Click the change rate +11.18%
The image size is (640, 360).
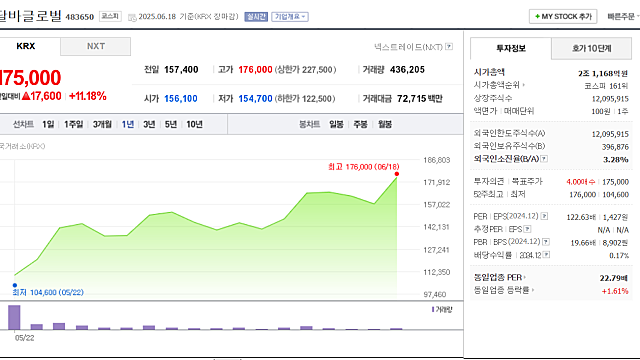[x=87, y=96]
